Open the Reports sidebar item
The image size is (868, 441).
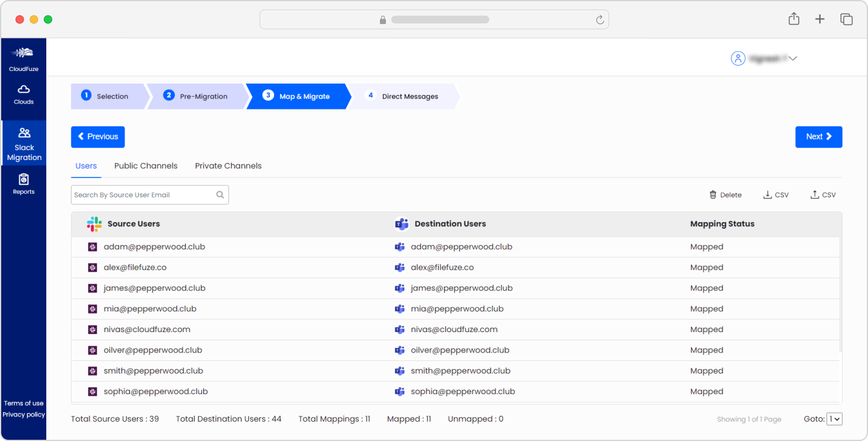(23, 184)
